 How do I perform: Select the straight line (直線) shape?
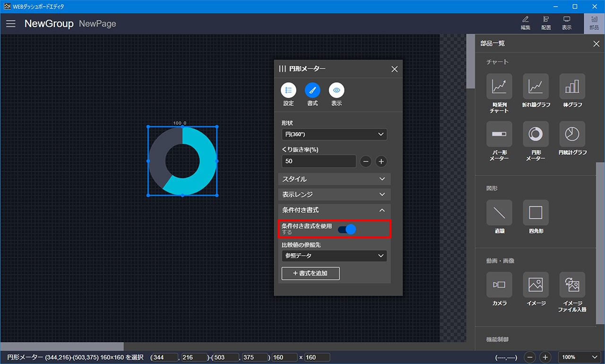[499, 213]
